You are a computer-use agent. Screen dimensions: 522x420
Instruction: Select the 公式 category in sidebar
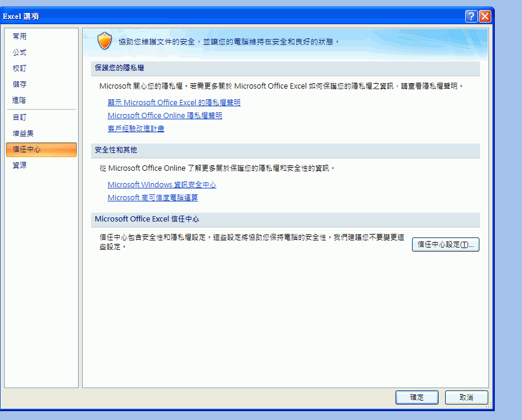click(41, 52)
